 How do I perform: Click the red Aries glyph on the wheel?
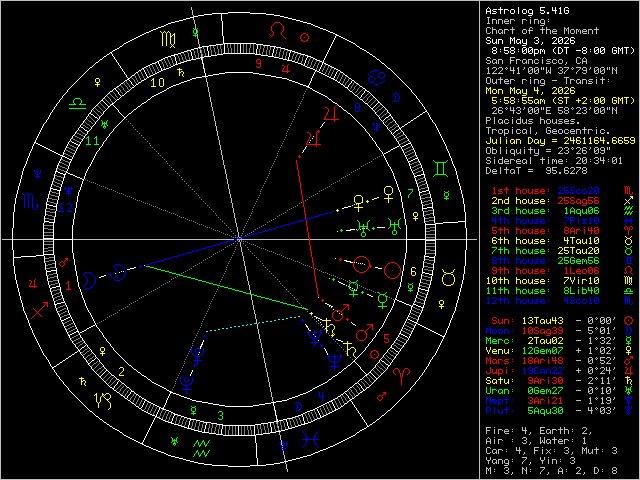coord(402,376)
